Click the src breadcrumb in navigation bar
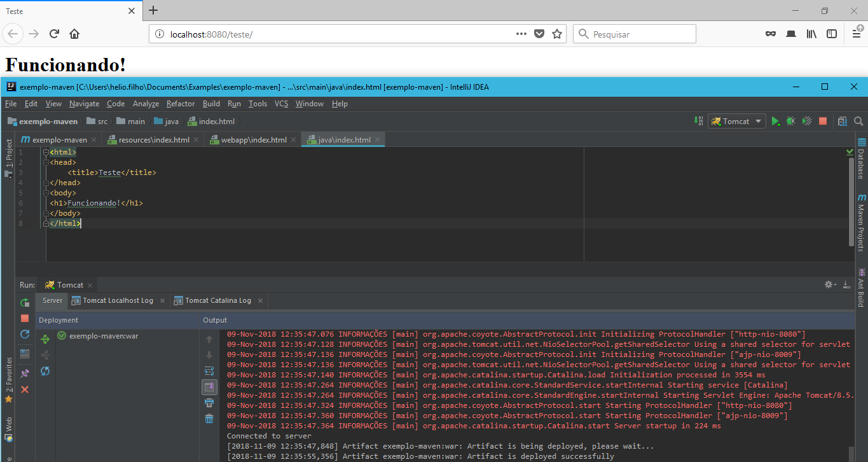Screen dimensions: 868x462 point(97,122)
